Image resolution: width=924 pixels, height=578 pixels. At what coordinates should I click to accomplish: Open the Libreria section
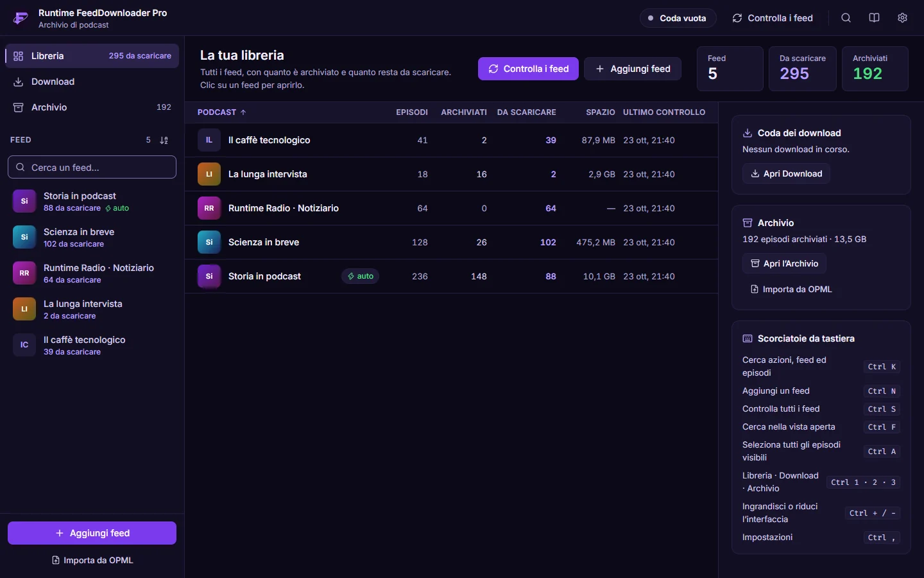[92, 56]
